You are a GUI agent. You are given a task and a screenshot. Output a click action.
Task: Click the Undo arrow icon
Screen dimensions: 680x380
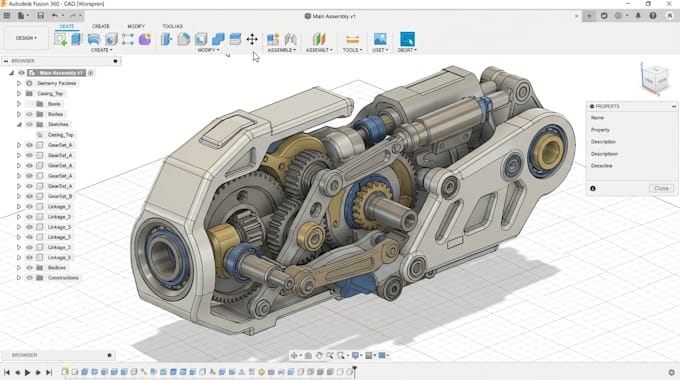point(55,16)
